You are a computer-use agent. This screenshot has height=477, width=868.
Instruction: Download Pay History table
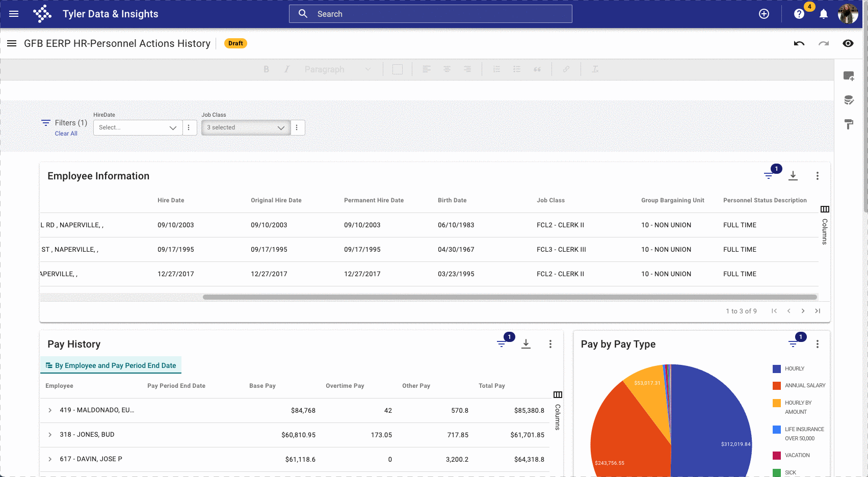click(526, 344)
